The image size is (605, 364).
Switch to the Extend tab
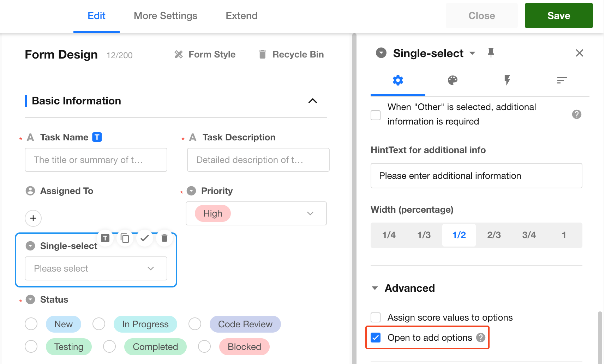tap(241, 16)
